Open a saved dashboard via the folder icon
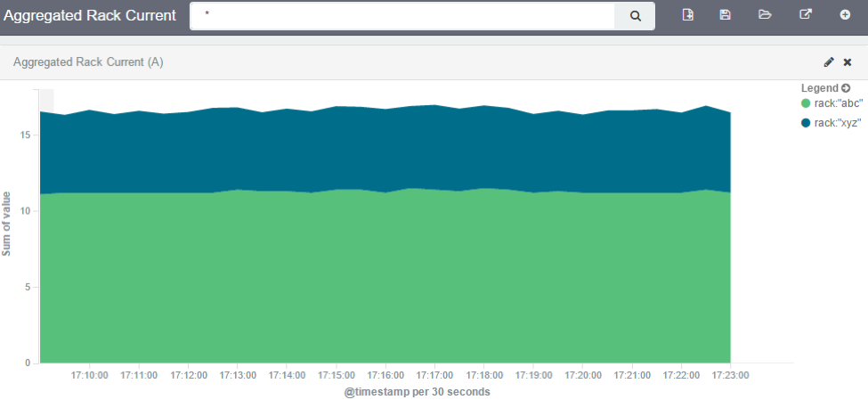The image size is (868, 408). 765,15
